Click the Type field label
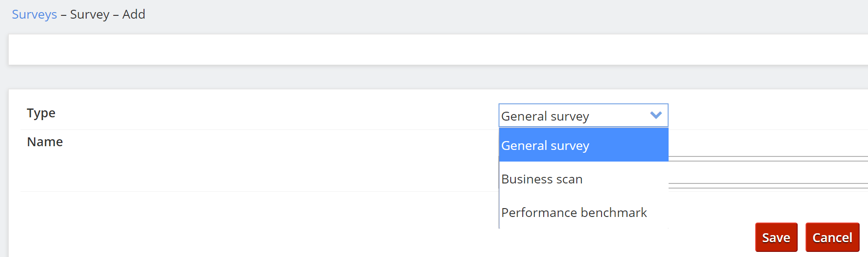 click(41, 113)
